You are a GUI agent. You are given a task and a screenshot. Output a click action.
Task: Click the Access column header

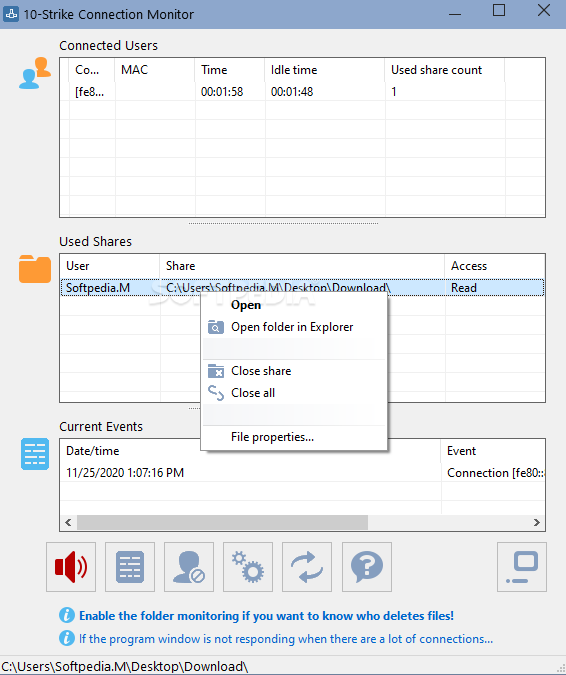coord(495,266)
